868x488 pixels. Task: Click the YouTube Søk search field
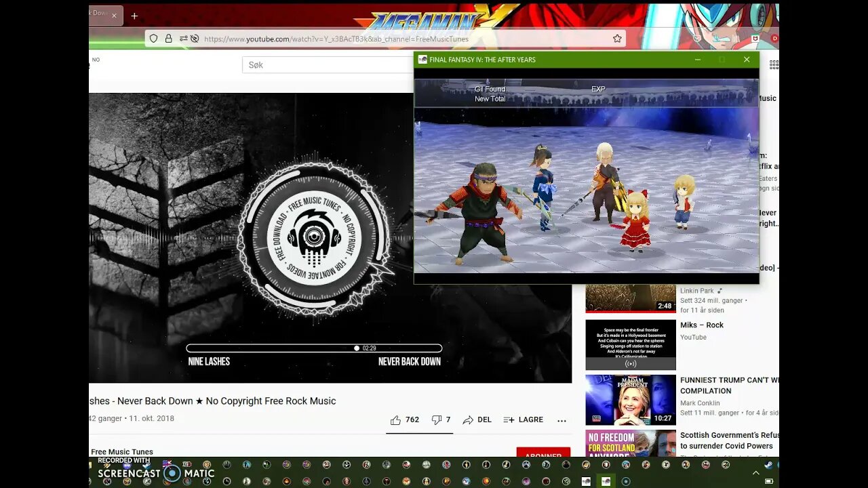coord(328,65)
